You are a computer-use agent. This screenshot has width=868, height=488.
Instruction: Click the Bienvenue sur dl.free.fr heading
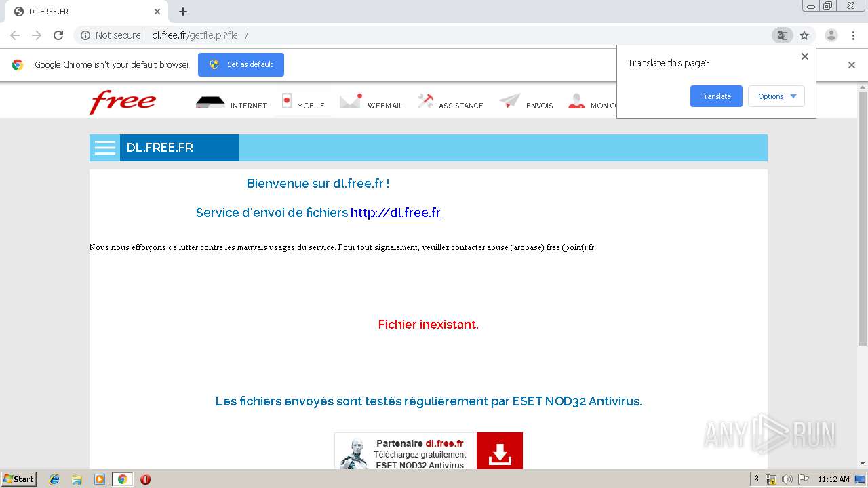[x=318, y=184]
